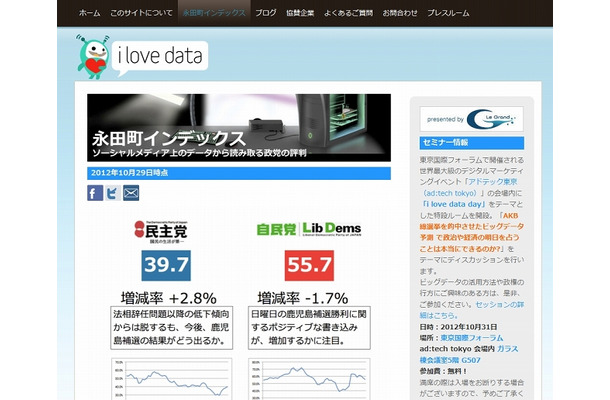Follow the orange AKB総選挙 session link
The width and height of the screenshot is (610, 400).
click(472, 232)
